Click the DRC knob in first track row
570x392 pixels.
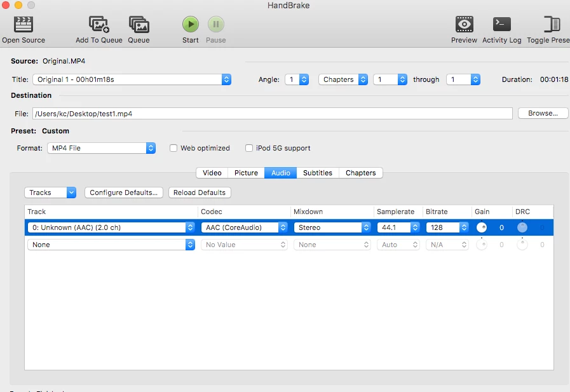click(522, 227)
